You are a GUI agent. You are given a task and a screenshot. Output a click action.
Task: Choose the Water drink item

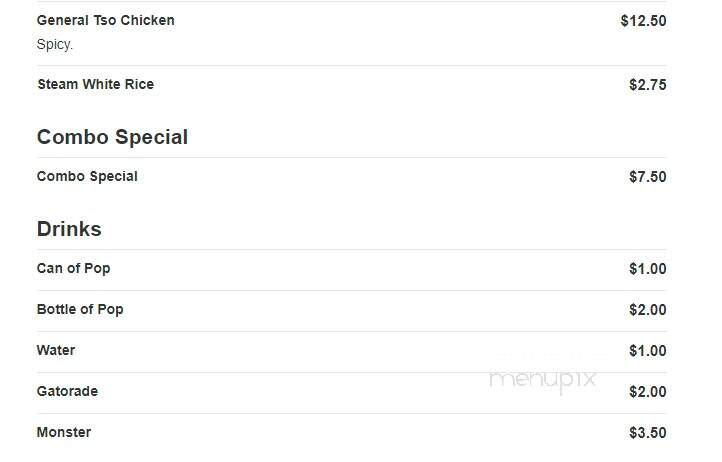(x=56, y=350)
